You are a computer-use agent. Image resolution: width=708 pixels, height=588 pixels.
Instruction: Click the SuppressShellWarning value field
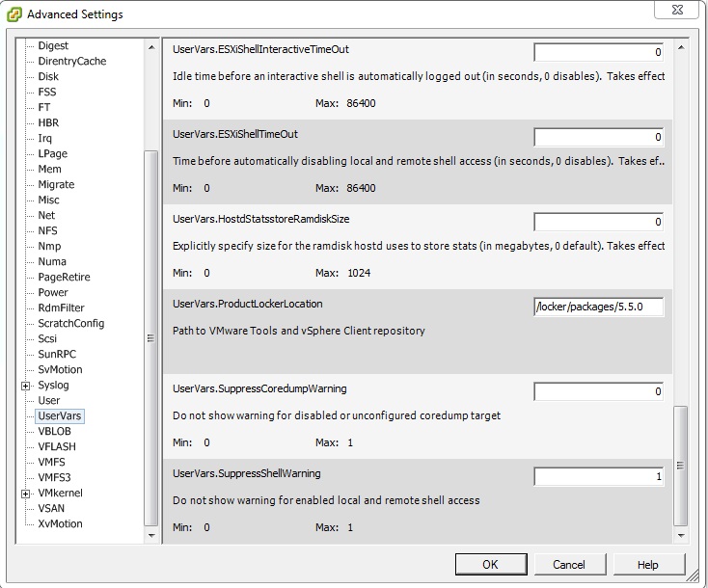(598, 477)
